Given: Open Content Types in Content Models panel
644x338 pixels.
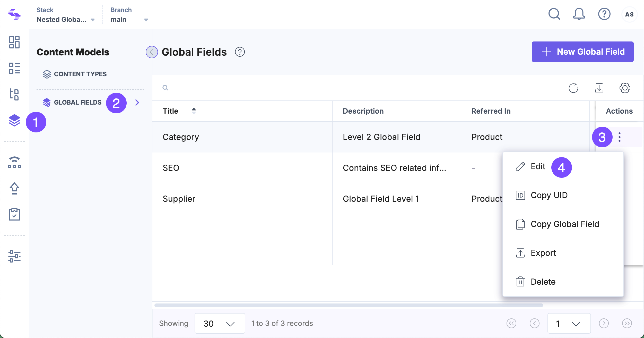Looking at the screenshot, I should (x=74, y=74).
